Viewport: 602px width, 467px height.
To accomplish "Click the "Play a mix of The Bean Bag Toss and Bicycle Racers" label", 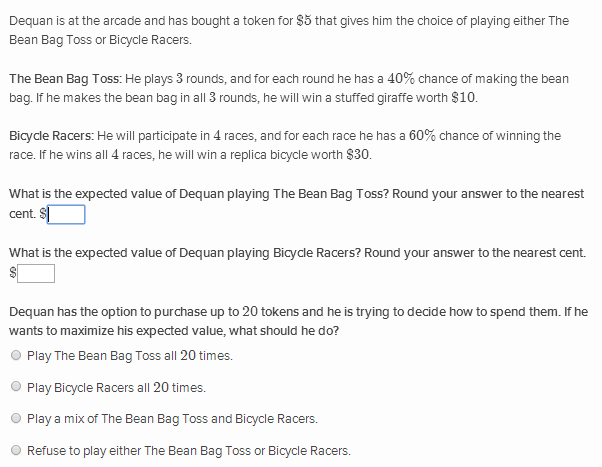I will click(x=172, y=419).
